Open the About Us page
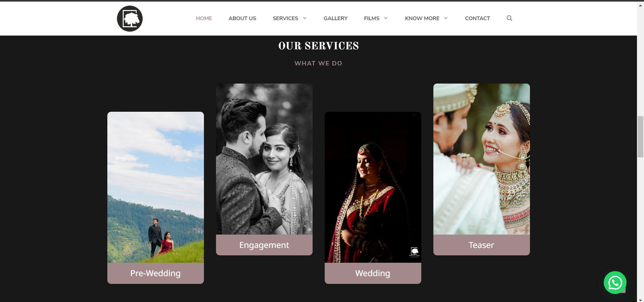 (x=242, y=18)
